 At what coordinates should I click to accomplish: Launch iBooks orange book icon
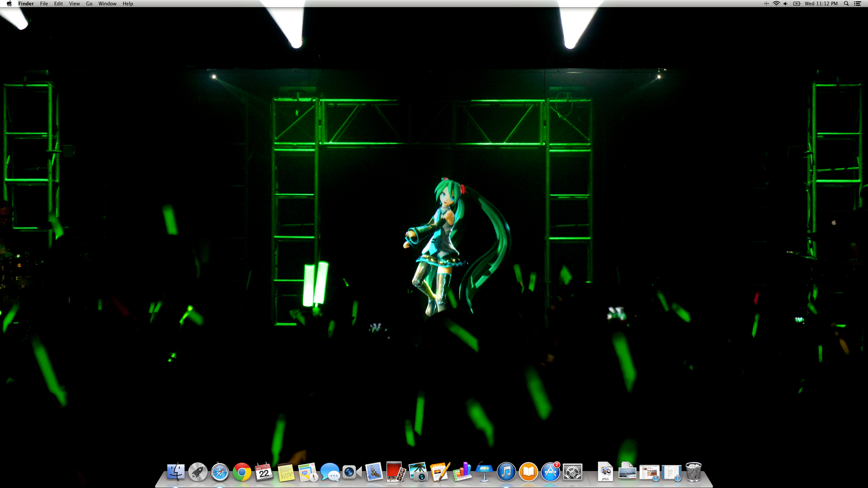pos(528,472)
